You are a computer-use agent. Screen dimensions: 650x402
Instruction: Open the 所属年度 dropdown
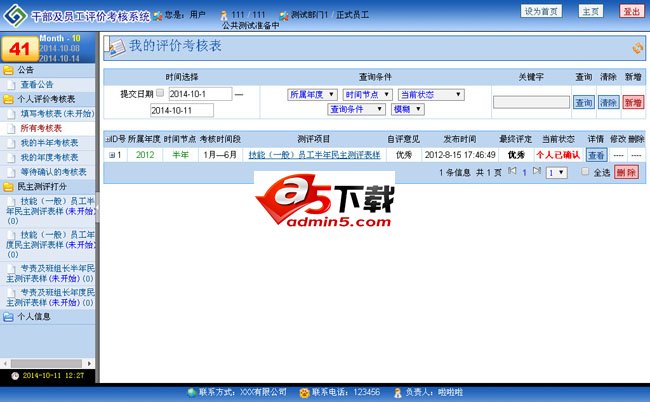click(313, 94)
